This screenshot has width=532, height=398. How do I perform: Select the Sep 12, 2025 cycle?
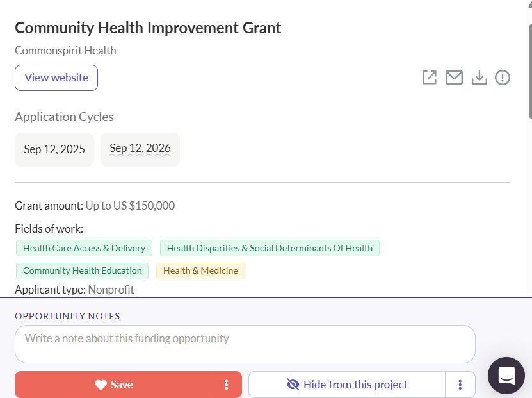pyautogui.click(x=54, y=149)
